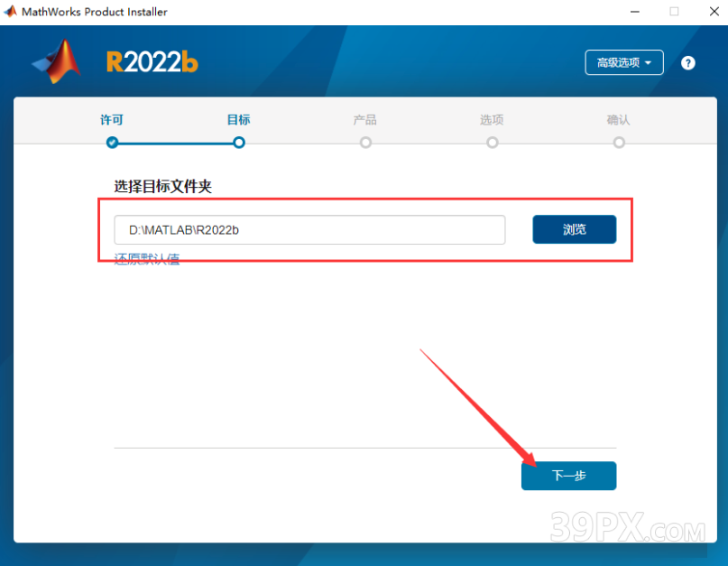Select the 目标 step
The width and height of the screenshot is (728, 566).
[239, 120]
